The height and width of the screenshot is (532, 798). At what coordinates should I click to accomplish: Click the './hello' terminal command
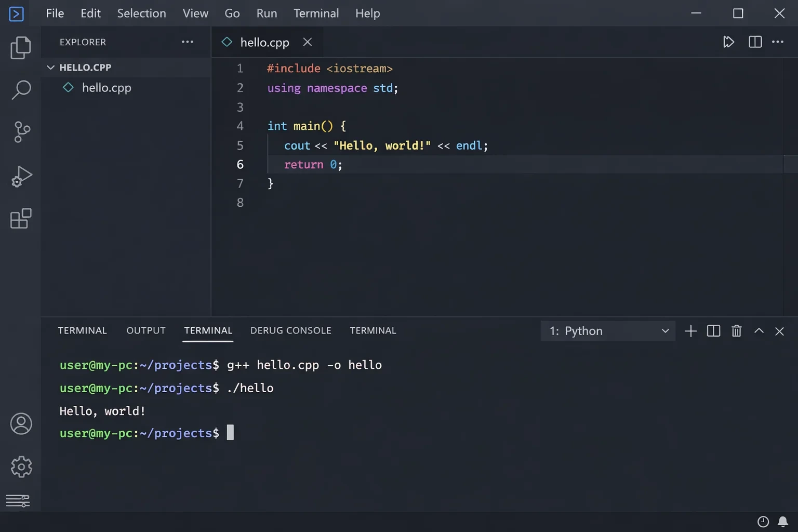[250, 388]
